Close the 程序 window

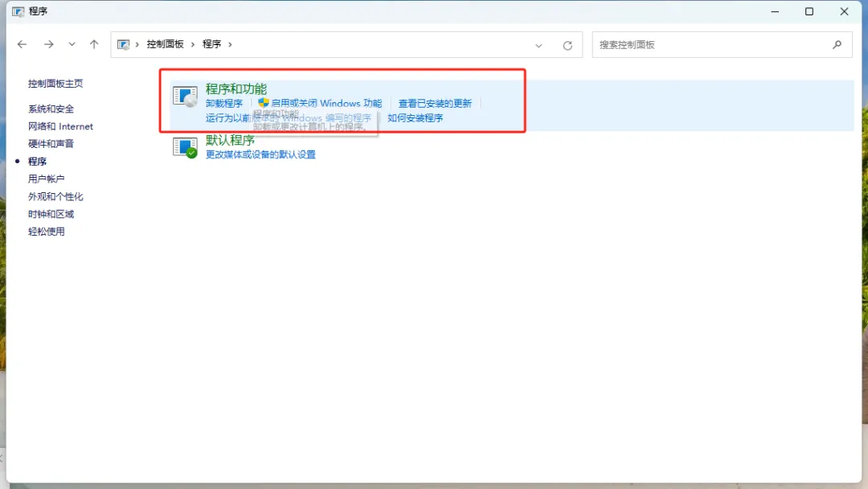point(844,11)
